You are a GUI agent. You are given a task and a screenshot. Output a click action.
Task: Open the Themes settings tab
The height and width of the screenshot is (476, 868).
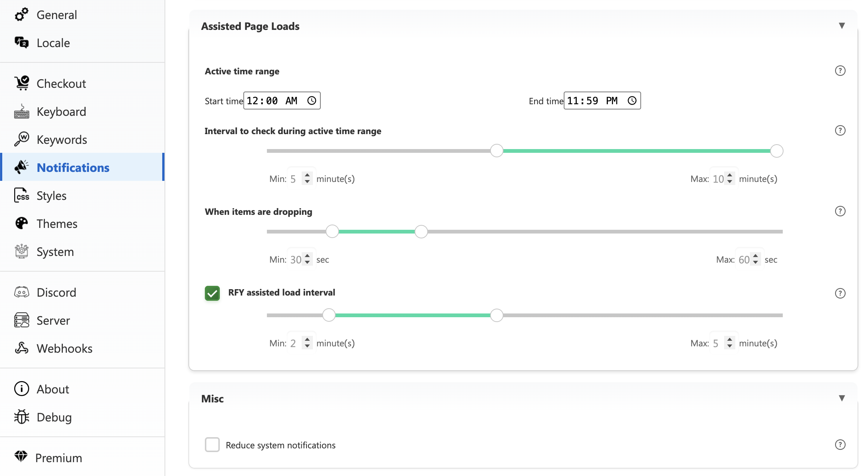click(x=57, y=223)
